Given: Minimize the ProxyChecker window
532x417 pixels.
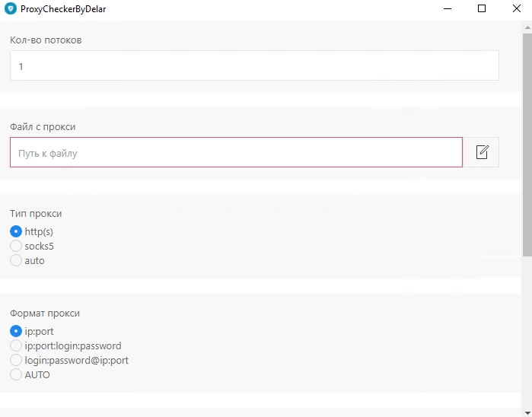Looking at the screenshot, I should [x=448, y=8].
